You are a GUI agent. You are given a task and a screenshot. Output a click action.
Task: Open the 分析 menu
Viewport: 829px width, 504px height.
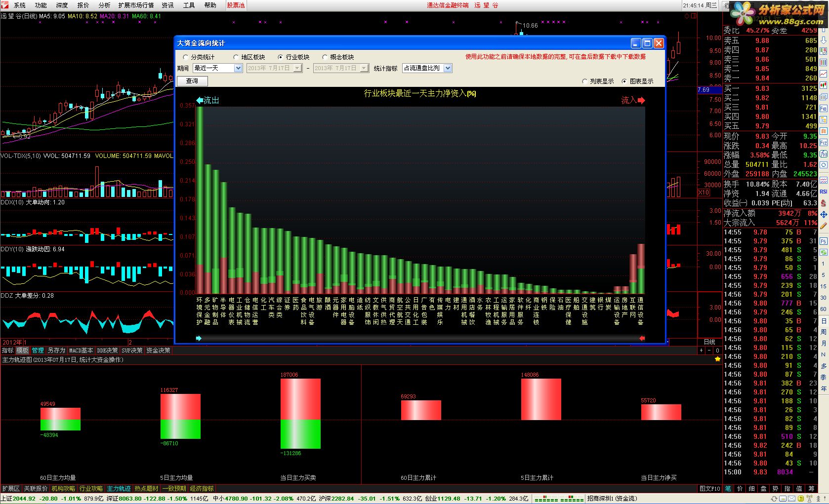click(105, 5)
